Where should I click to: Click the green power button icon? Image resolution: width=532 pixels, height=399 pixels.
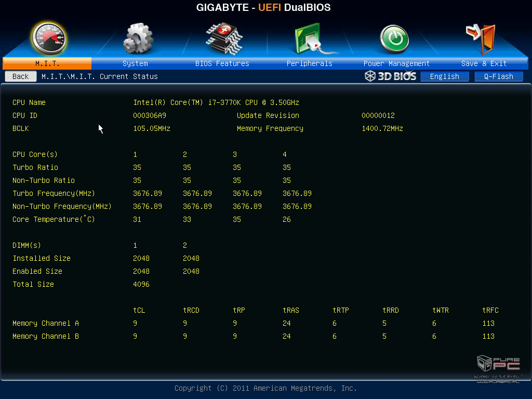pos(394,39)
